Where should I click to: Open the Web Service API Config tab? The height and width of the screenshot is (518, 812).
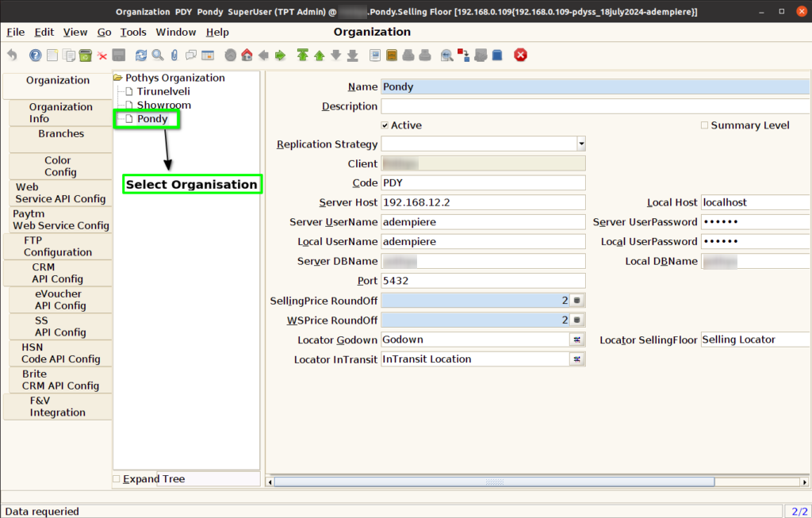click(60, 193)
